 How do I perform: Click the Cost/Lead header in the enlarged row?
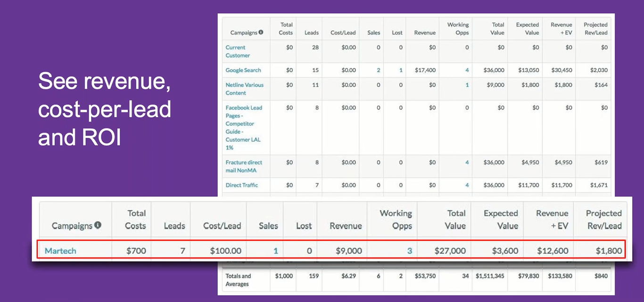tap(222, 226)
